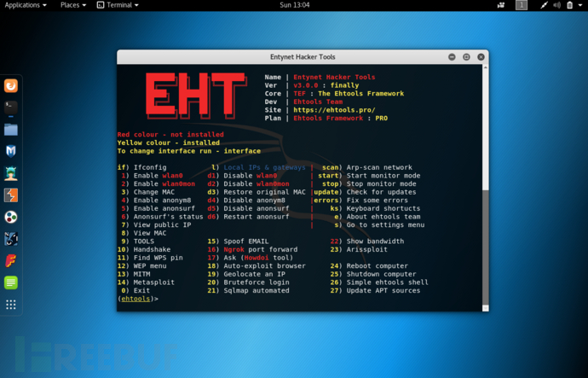Image resolution: width=588 pixels, height=378 pixels.
Task: Click 'Metasploit' option text
Action: [x=154, y=282]
